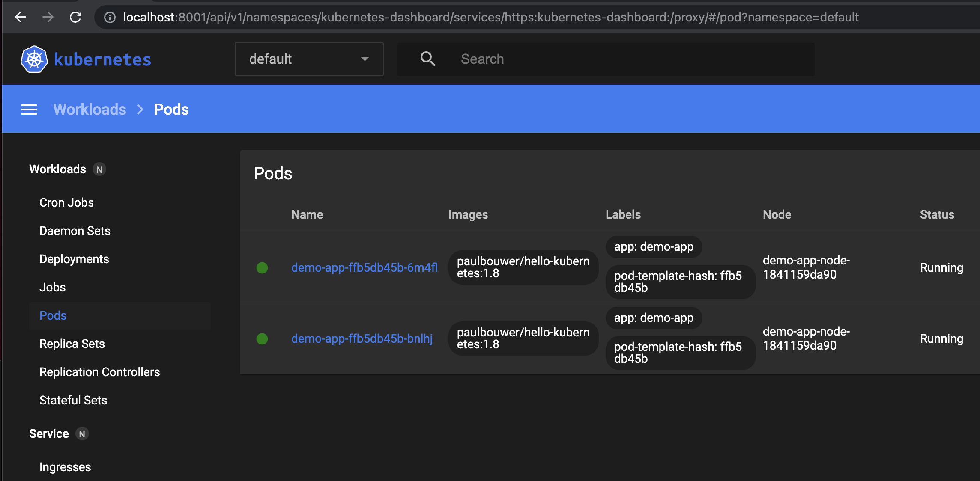This screenshot has height=481, width=980.
Task: Click the Kubernetes helm wheel logo
Action: click(x=34, y=59)
